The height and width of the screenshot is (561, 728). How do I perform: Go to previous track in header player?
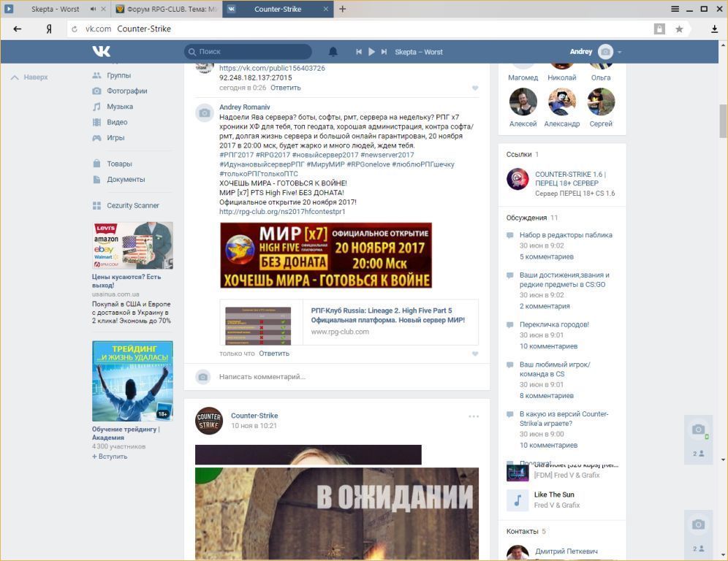pyautogui.click(x=359, y=52)
